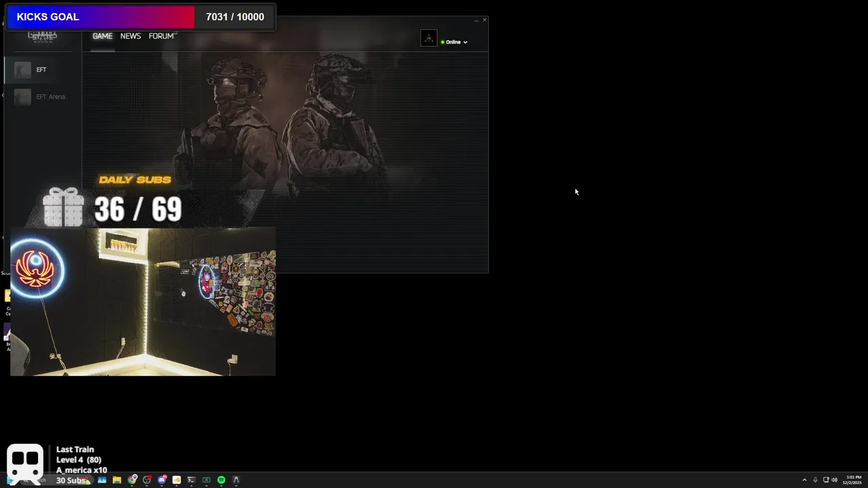Minimize the launcher window
This screenshot has height=488, width=868.
click(476, 20)
